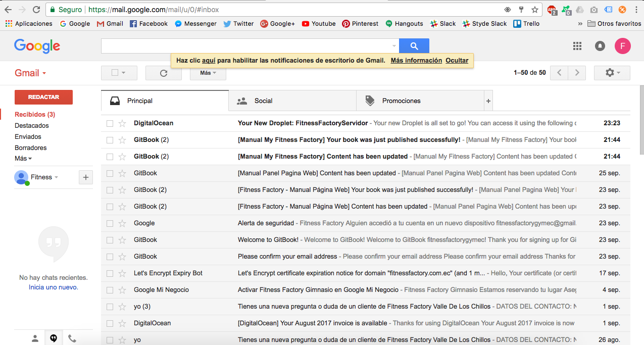Expand the Más labels in sidebar
The height and width of the screenshot is (345, 644).
[23, 159]
